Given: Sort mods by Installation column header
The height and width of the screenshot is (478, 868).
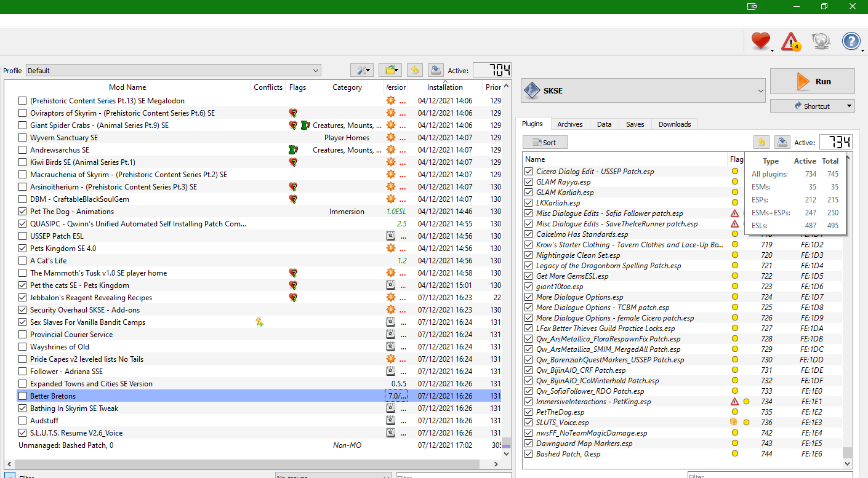Looking at the screenshot, I should coord(444,87).
